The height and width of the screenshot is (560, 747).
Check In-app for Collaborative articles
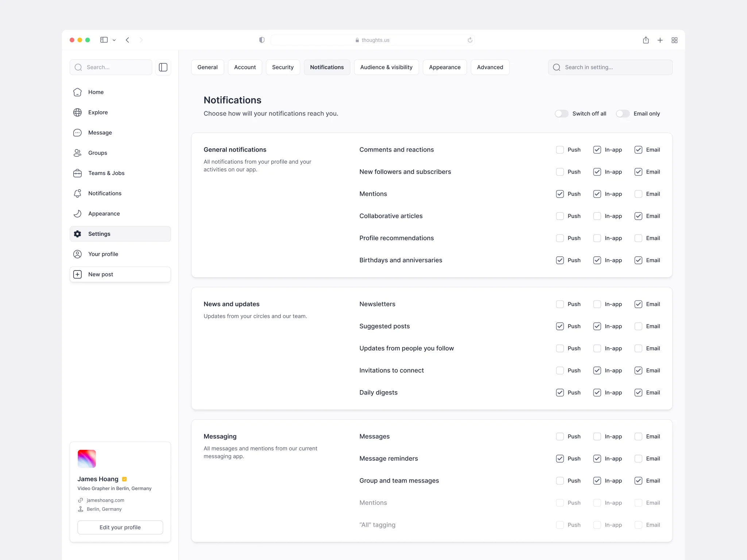[x=597, y=216]
